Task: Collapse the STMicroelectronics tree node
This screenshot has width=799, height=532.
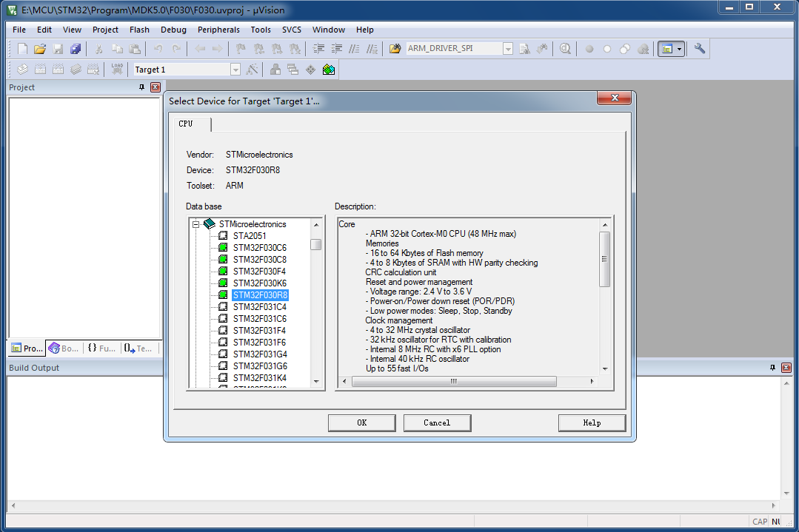Action: tap(195, 224)
